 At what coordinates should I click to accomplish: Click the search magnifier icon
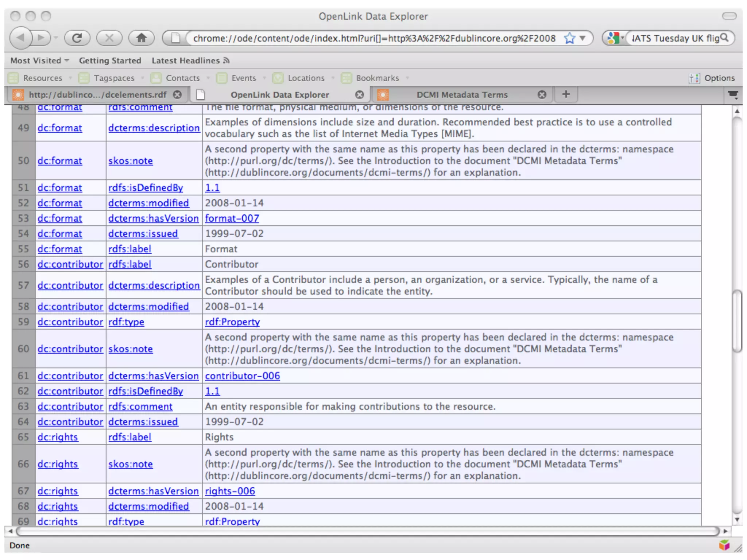724,38
